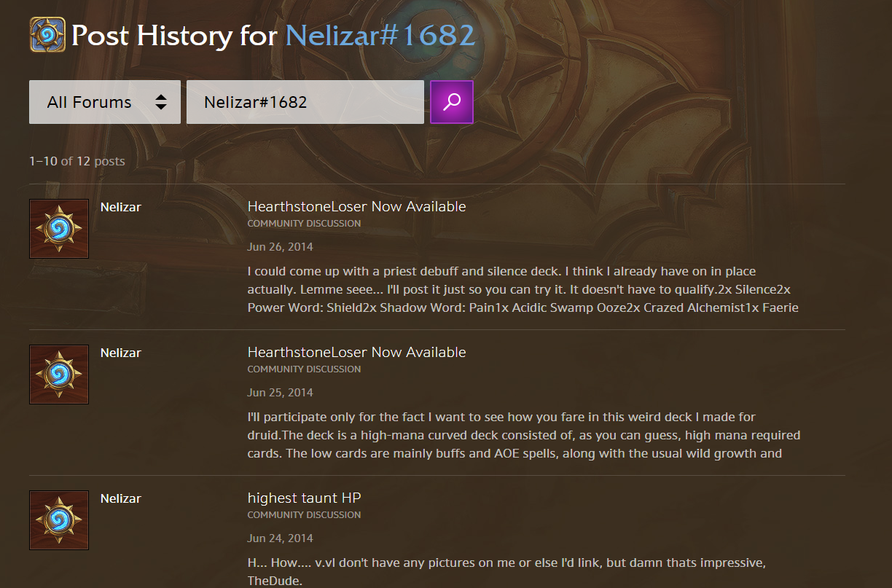Open Nelizar#1682 profile link in the heading

[x=380, y=35]
